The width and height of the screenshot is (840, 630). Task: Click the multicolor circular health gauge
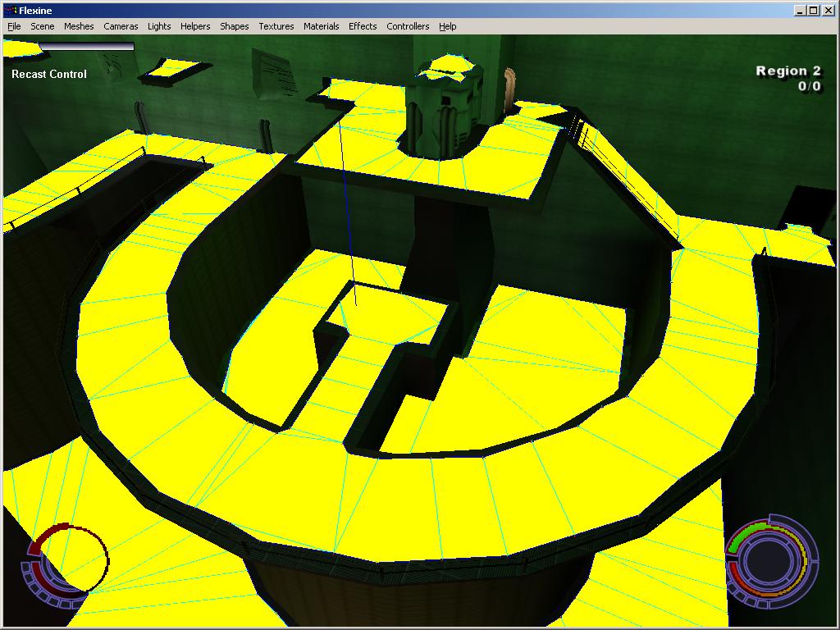771,560
